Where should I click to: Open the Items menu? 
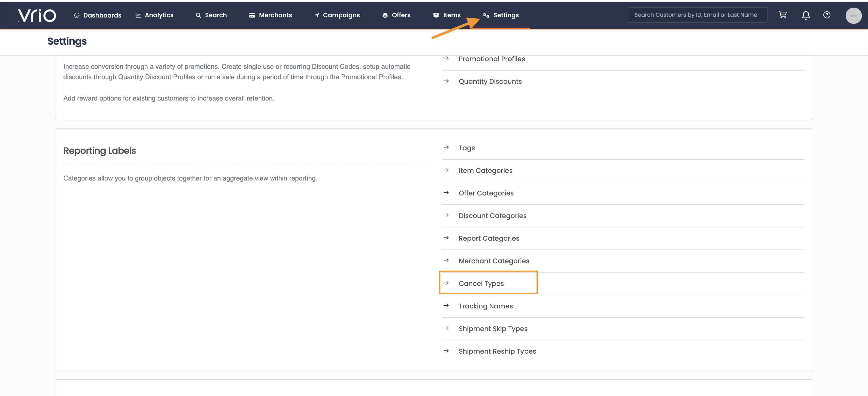tap(447, 15)
